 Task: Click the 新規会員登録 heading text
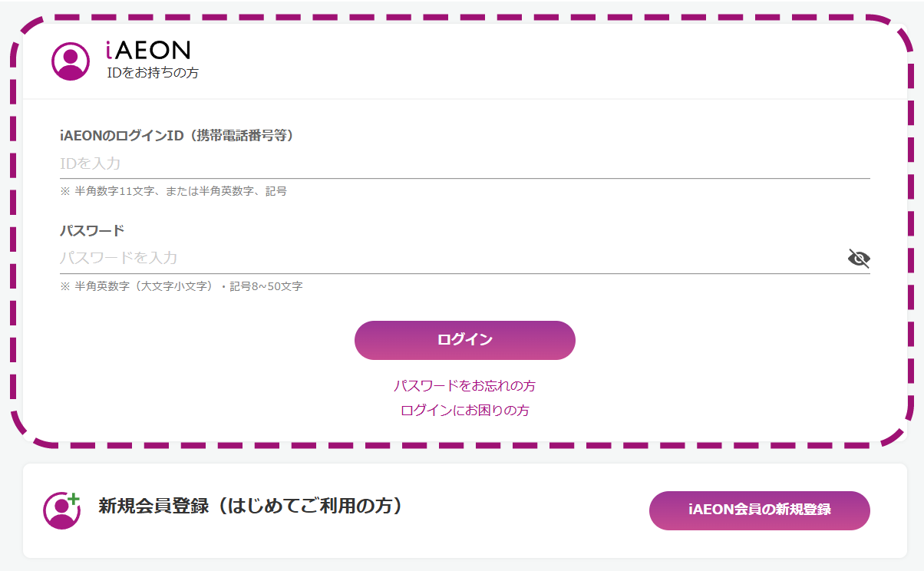click(x=153, y=506)
